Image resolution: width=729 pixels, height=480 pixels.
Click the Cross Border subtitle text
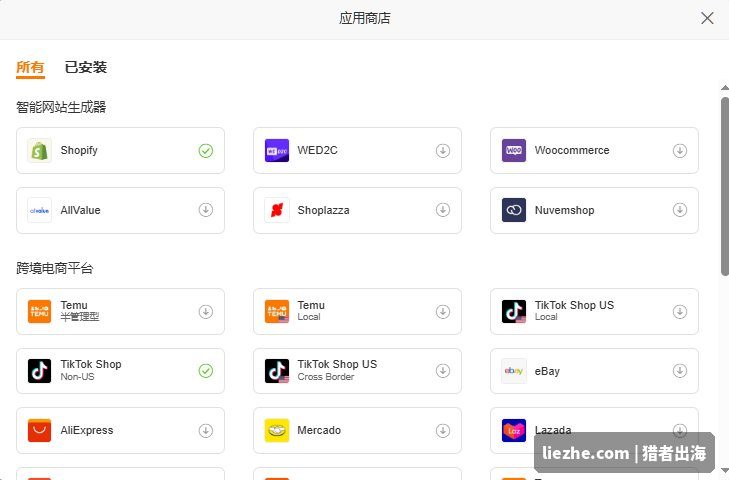[325, 377]
